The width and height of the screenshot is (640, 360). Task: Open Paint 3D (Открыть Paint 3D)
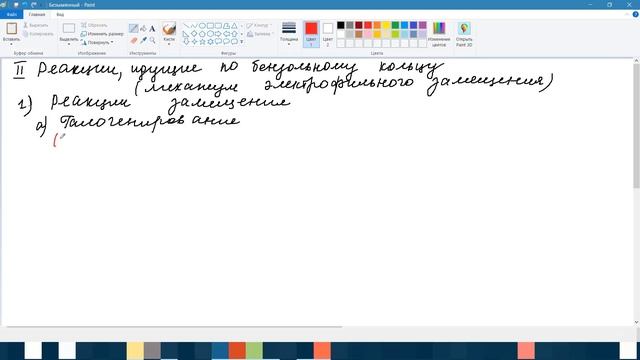464,34
